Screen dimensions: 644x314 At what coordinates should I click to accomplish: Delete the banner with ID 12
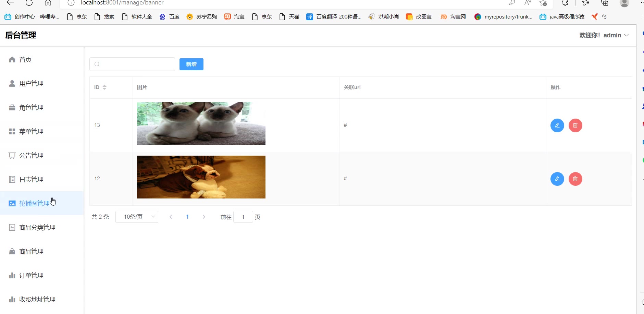coord(575,179)
